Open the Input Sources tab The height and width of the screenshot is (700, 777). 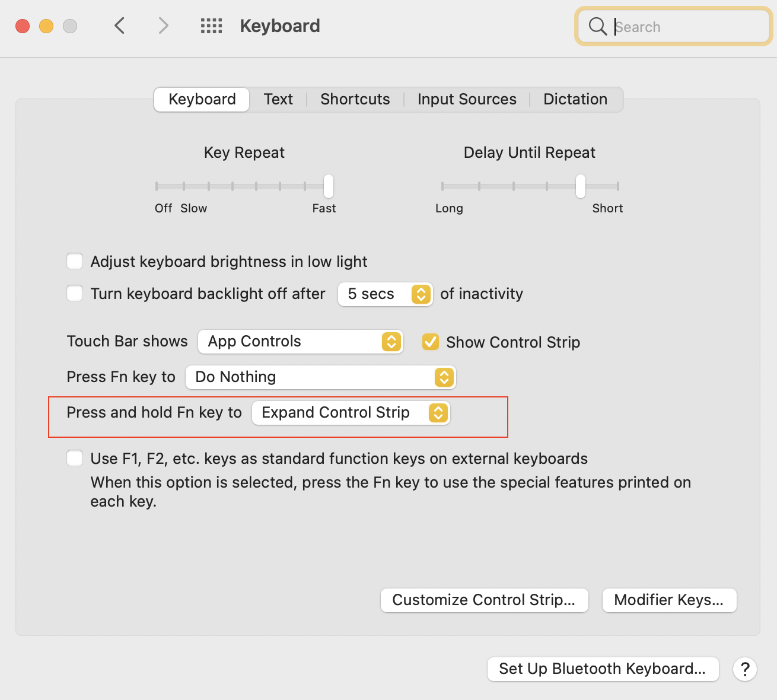coord(467,99)
